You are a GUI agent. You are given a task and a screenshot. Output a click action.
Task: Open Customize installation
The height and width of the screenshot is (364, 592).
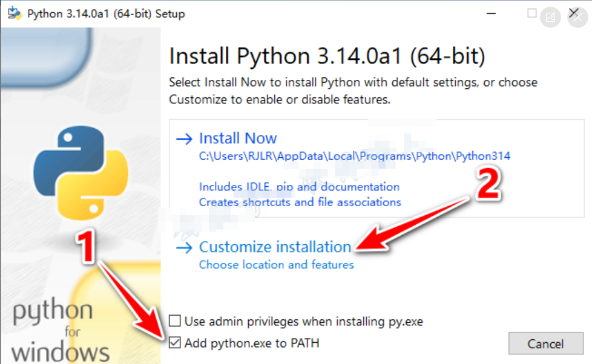[x=275, y=247]
